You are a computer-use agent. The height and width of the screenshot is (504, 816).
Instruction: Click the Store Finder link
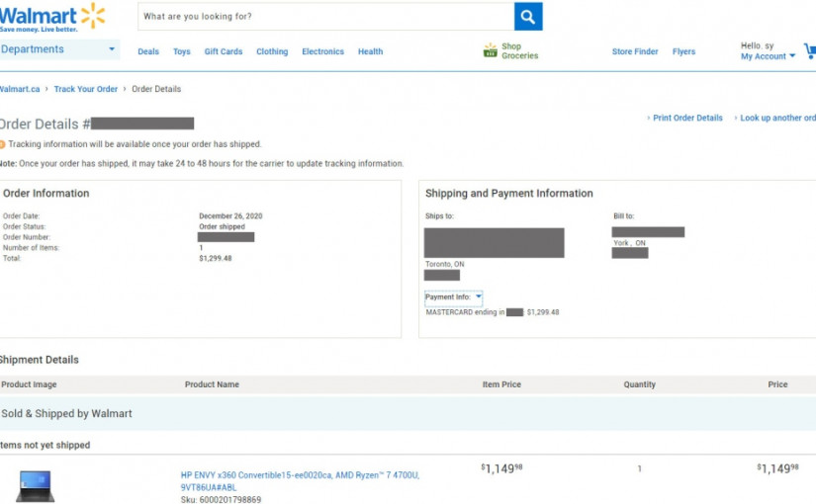(x=635, y=51)
